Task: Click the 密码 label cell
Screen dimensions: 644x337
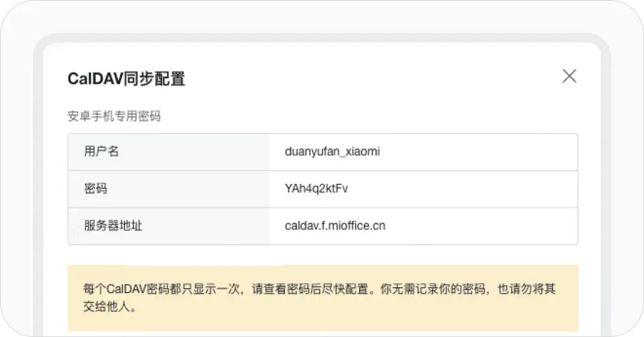Action: (x=95, y=189)
